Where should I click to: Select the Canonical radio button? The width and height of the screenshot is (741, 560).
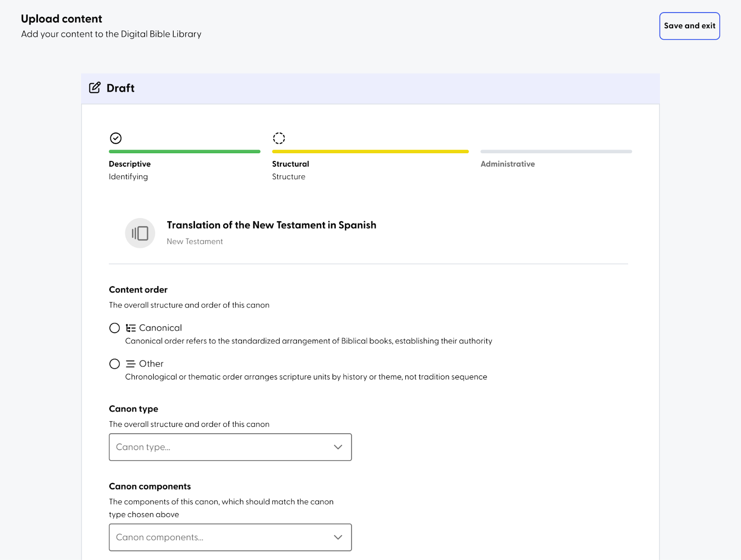[x=114, y=328]
